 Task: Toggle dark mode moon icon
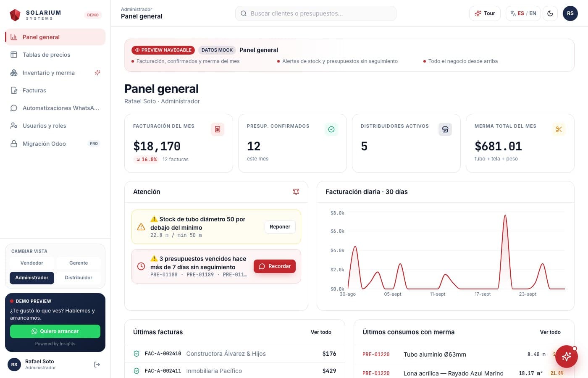pyautogui.click(x=550, y=13)
